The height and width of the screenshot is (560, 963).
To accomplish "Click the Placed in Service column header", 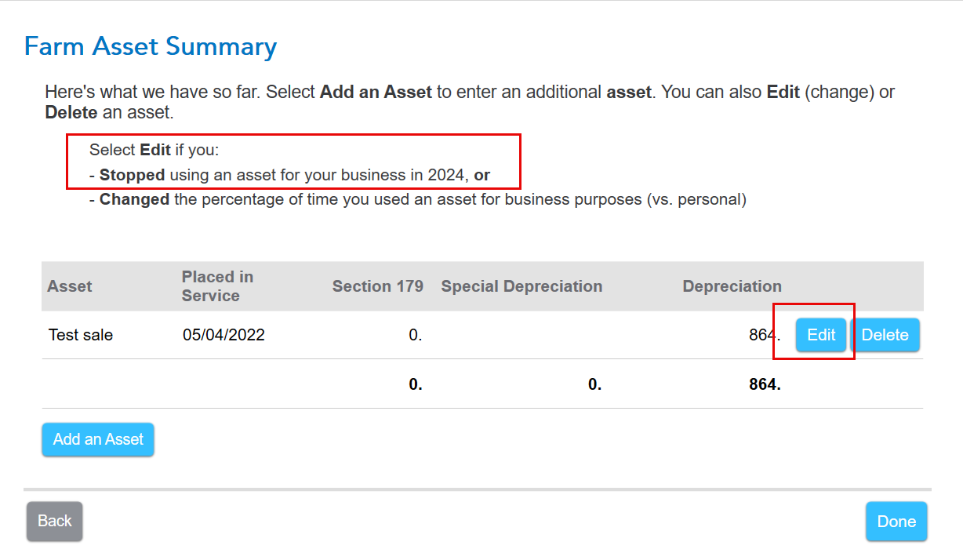I will (216, 286).
